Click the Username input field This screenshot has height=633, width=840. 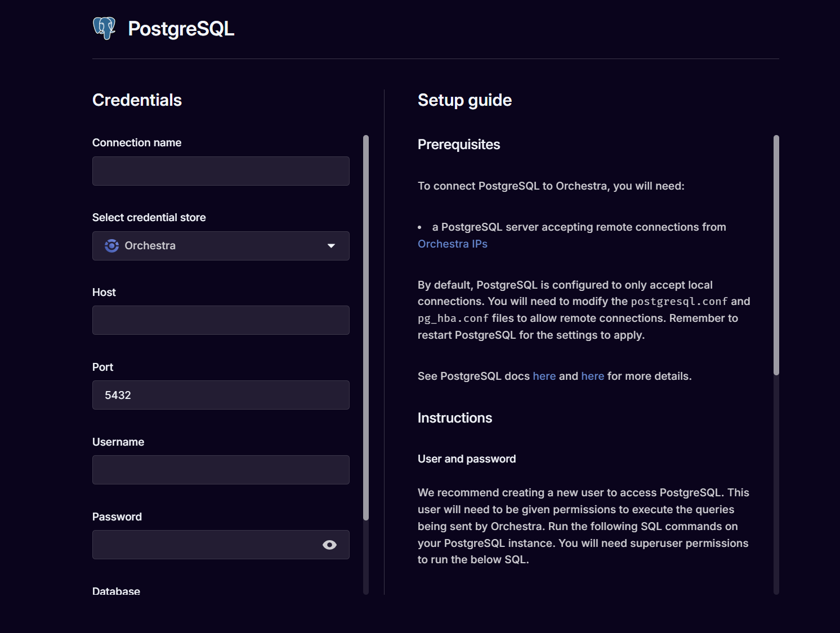click(x=221, y=470)
